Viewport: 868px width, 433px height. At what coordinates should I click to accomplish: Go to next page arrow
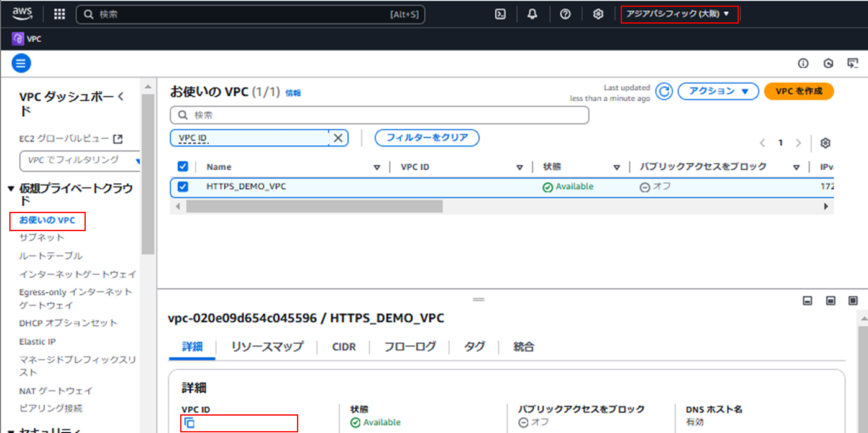coord(798,144)
